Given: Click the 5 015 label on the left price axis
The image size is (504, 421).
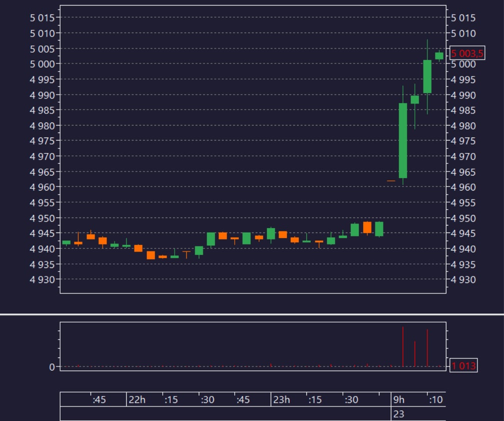Looking at the screenshot, I should coord(42,17).
